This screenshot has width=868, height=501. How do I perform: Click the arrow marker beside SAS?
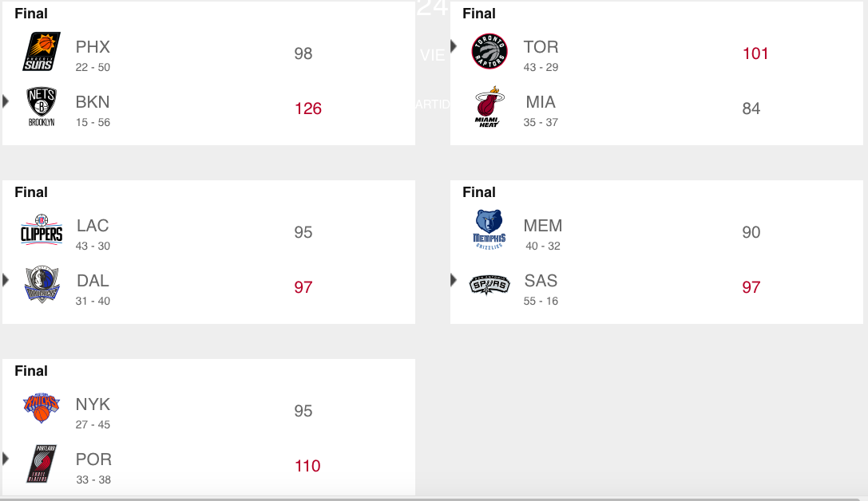tap(454, 280)
